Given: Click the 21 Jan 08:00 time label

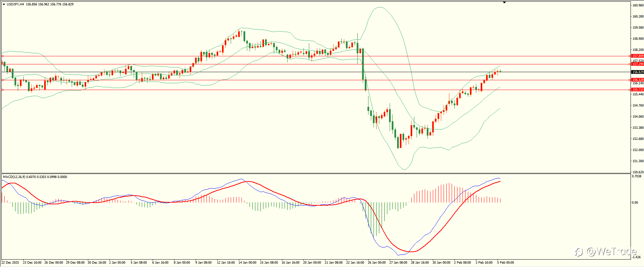Looking at the screenshot, I should [333, 263].
